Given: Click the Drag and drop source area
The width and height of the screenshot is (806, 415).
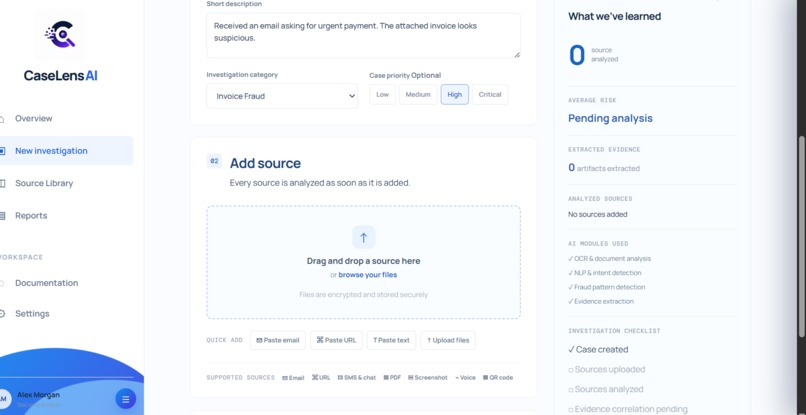Looking at the screenshot, I should (x=363, y=262).
